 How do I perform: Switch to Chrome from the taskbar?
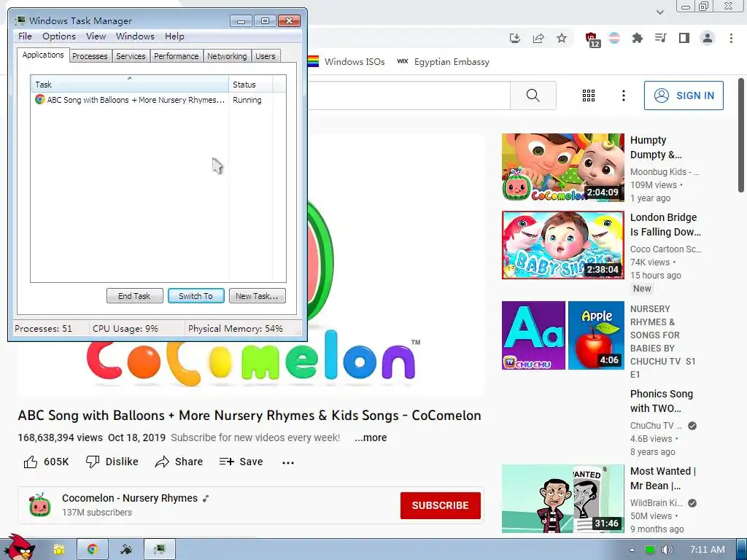93,550
